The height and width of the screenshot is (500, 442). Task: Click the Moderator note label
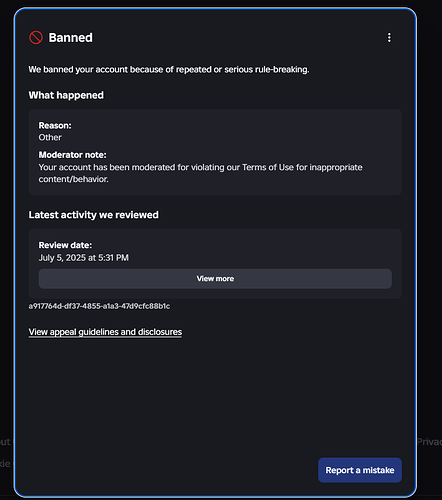(x=72, y=155)
